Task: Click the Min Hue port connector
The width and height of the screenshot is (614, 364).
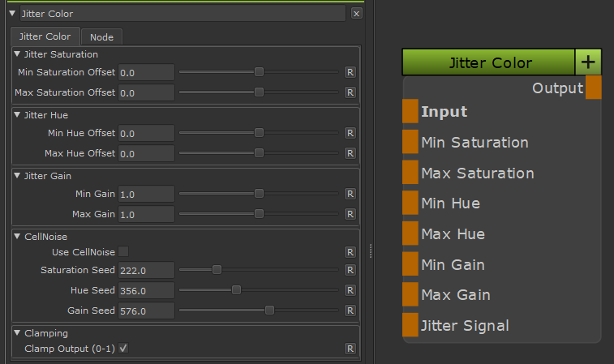Action: tap(410, 203)
